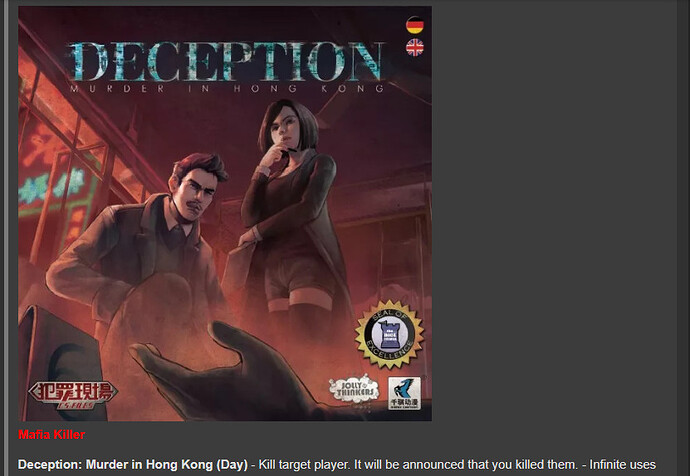Click the rook emblem inside the seal
The height and width of the screenshot is (476, 690).
(389, 335)
